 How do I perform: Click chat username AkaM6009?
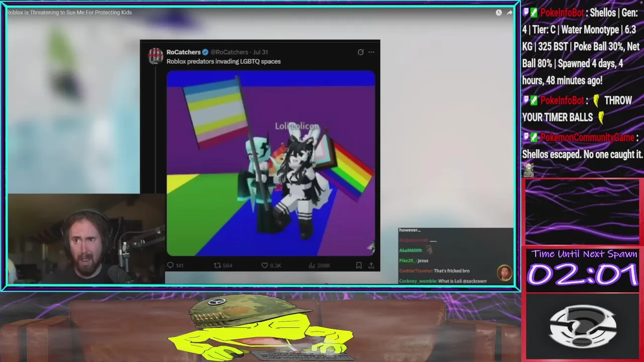click(411, 250)
